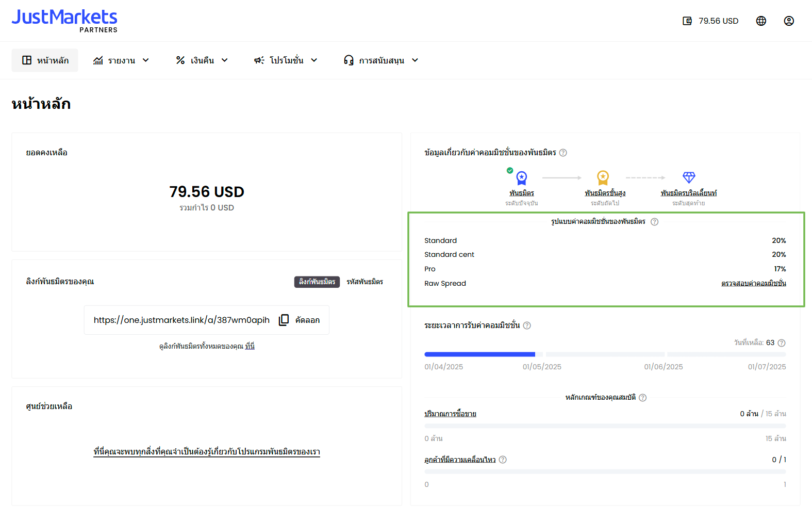812x522 pixels.
Task: Click the Pro 17% commission value
Action: pos(780,269)
